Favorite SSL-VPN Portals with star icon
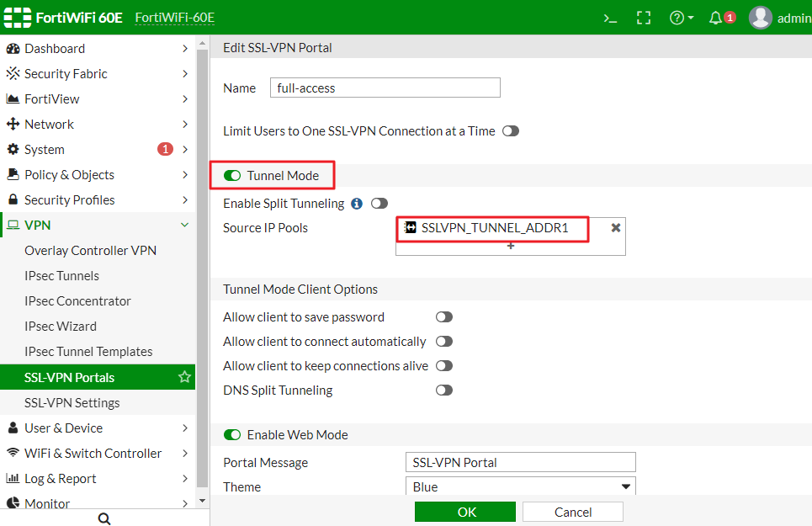Image resolution: width=812 pixels, height=526 pixels. pyautogui.click(x=184, y=377)
